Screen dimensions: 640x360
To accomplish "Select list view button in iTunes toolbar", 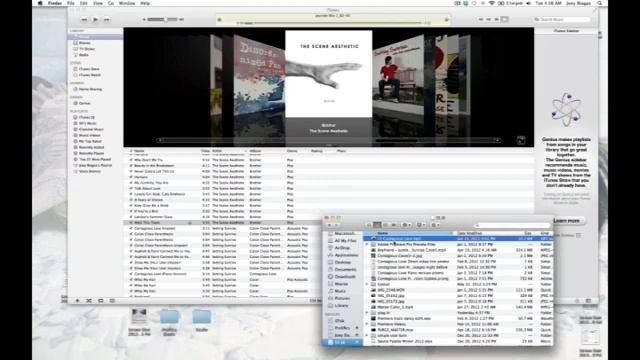I will click(481, 19).
